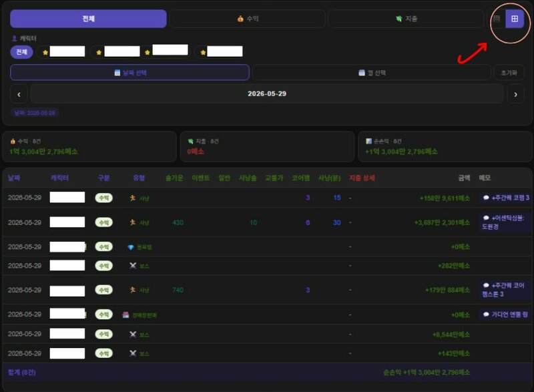Click the 메모 column header
Image resolution: width=534 pixels, height=392 pixels.
(x=485, y=178)
